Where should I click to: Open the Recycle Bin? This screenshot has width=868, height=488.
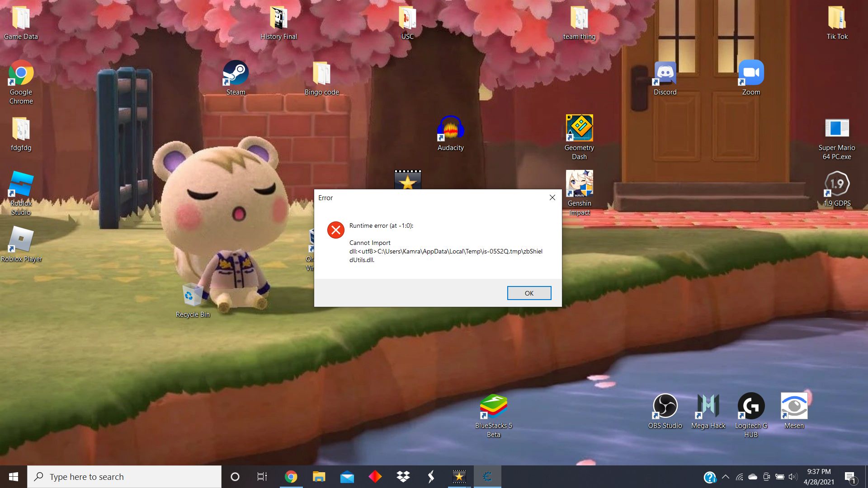[193, 296]
